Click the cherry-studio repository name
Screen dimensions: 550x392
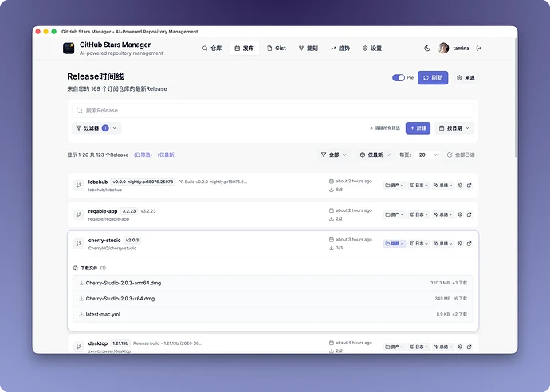[104, 240]
